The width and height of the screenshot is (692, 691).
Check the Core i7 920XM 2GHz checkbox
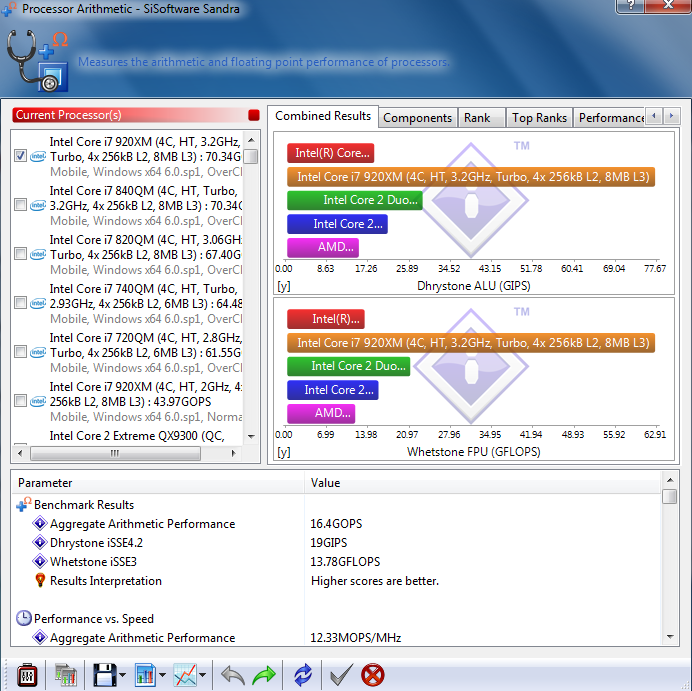click(20, 401)
